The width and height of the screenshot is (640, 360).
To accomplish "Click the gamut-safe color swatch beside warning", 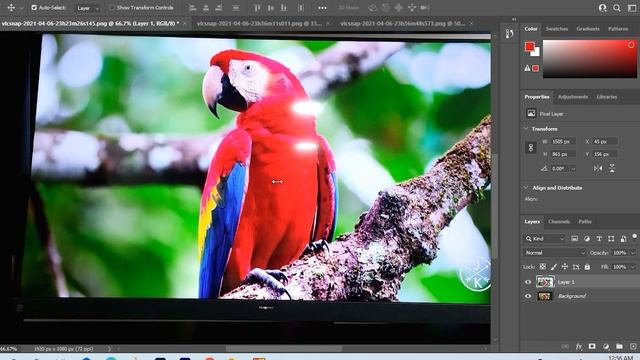I will point(536,68).
